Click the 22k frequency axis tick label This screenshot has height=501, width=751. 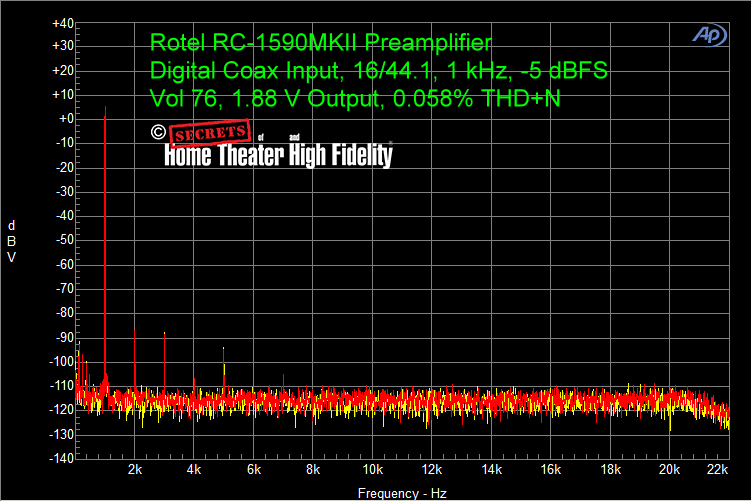point(716,470)
